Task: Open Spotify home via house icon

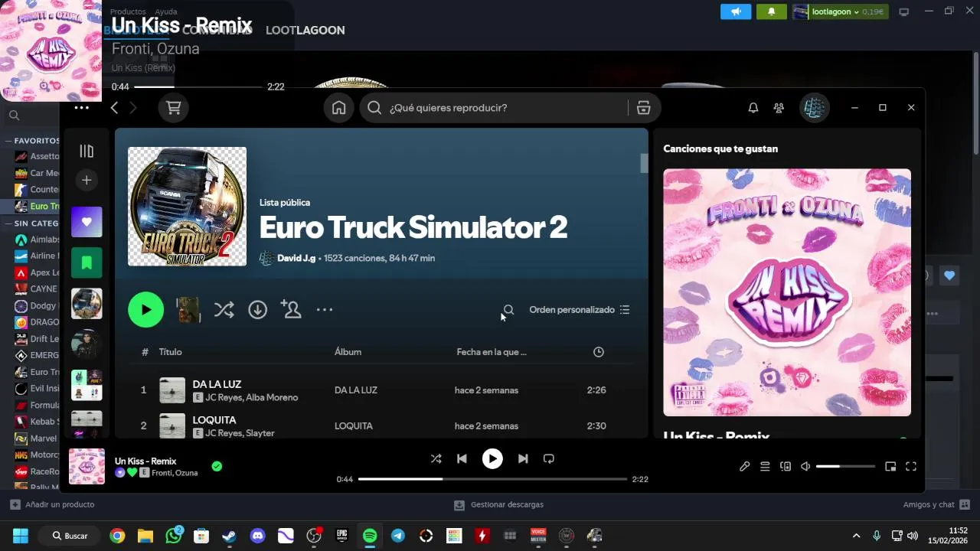Action: pos(338,108)
